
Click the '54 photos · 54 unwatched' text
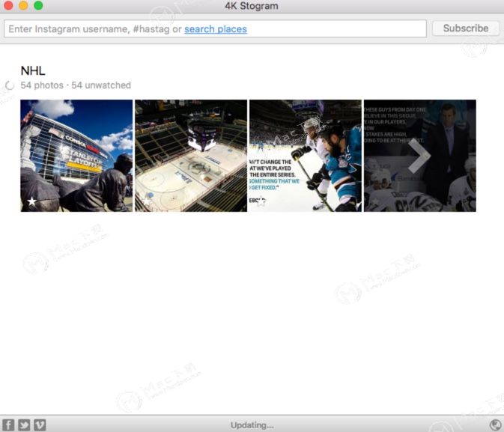pyautogui.click(x=76, y=85)
